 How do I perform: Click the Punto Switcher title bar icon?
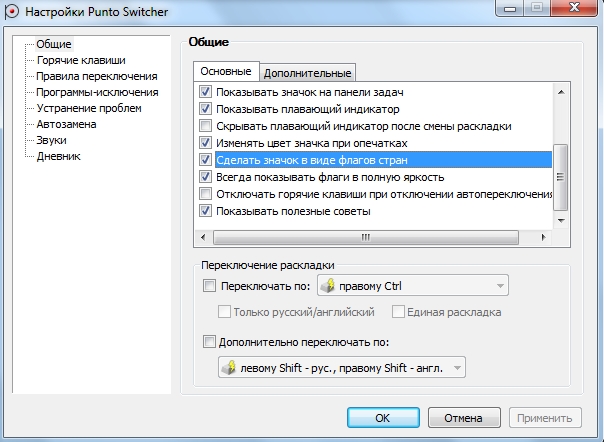click(11, 11)
